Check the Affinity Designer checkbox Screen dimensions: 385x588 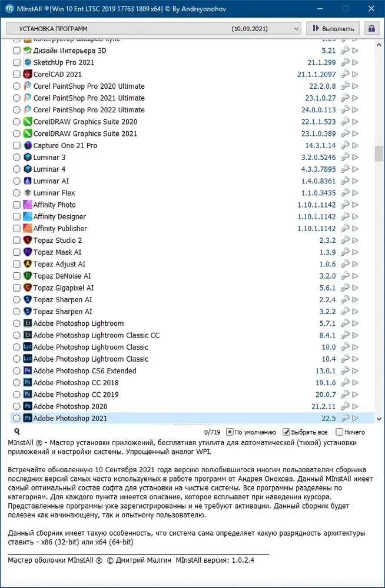point(16,217)
